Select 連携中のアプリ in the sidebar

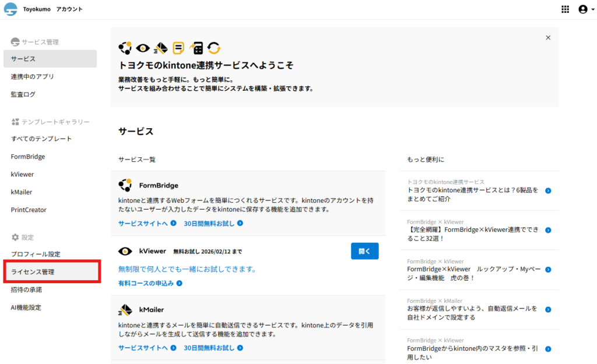click(32, 76)
